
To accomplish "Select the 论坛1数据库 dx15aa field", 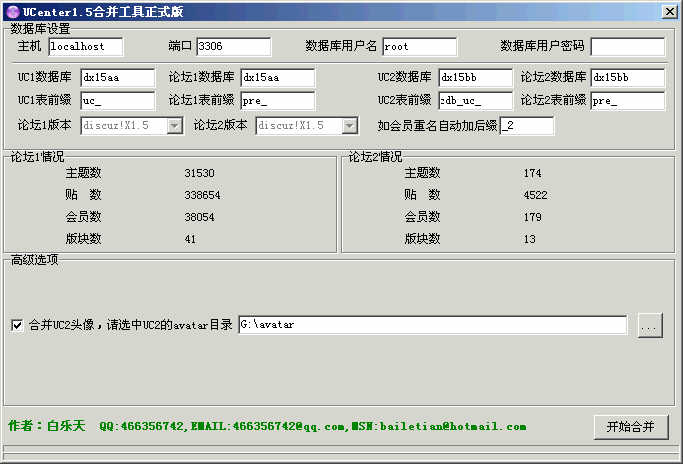I will 278,78.
